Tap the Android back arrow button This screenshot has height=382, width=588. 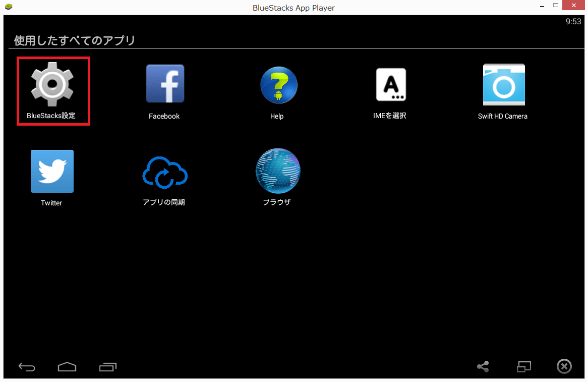27,367
